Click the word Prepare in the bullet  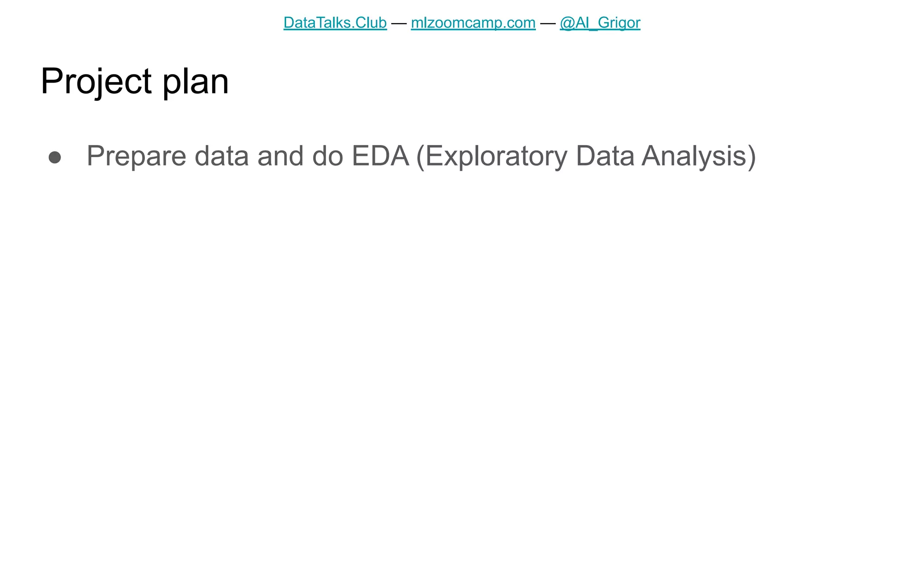[136, 156]
